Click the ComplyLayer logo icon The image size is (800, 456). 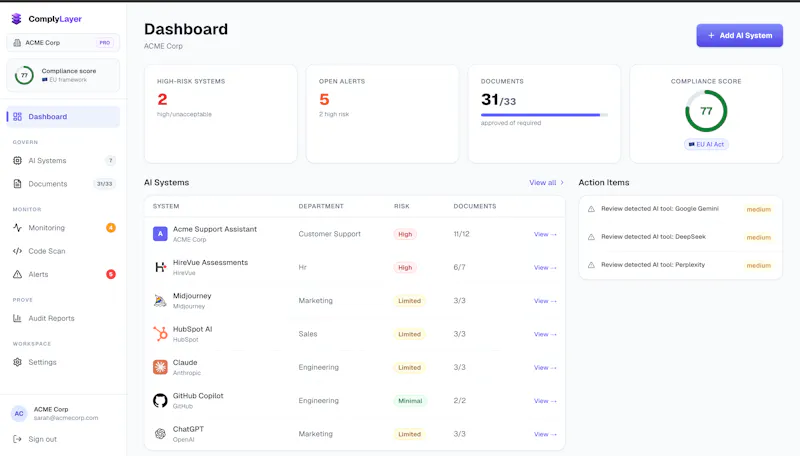pyautogui.click(x=16, y=19)
